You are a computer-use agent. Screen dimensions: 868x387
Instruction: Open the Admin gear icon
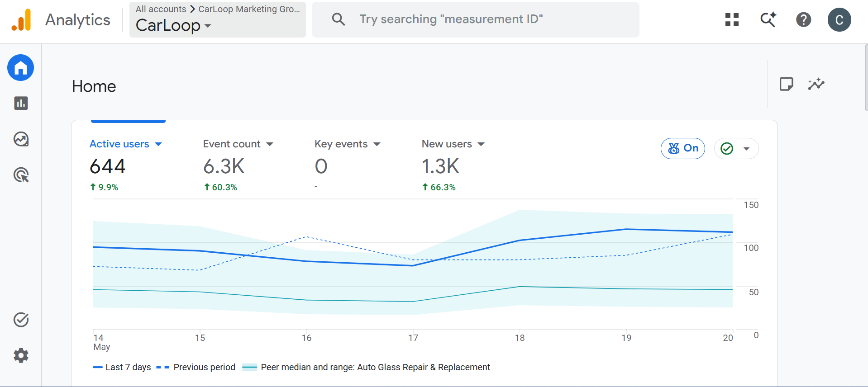coord(21,356)
